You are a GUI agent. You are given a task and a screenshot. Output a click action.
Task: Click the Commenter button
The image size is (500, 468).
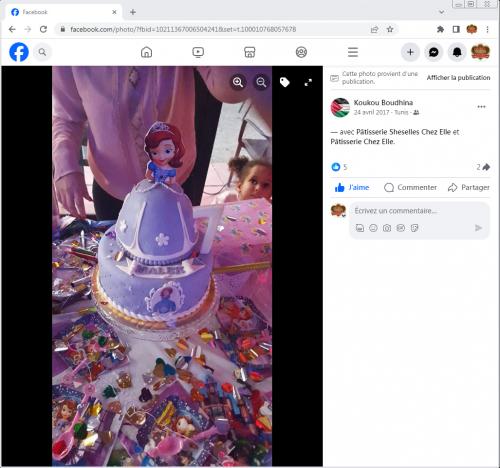[410, 187]
